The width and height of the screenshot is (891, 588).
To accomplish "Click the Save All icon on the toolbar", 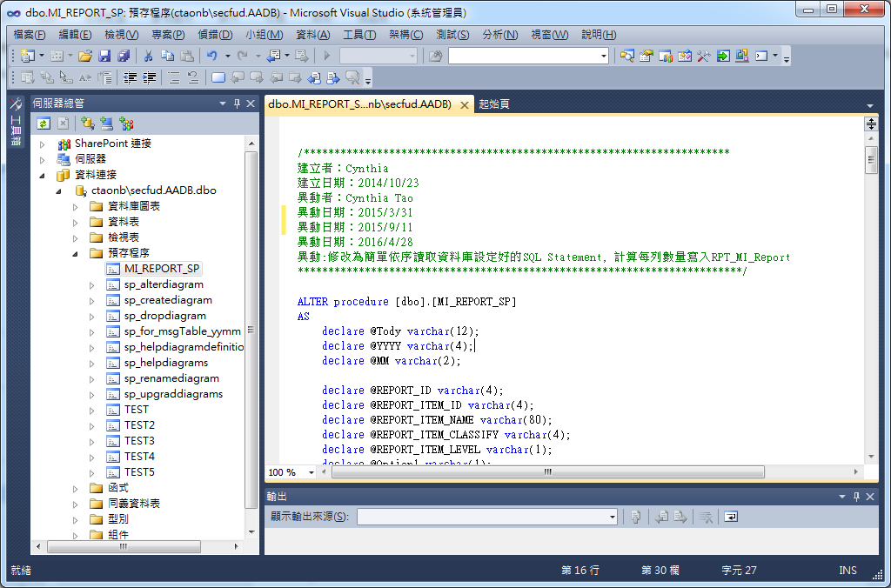I will (123, 55).
